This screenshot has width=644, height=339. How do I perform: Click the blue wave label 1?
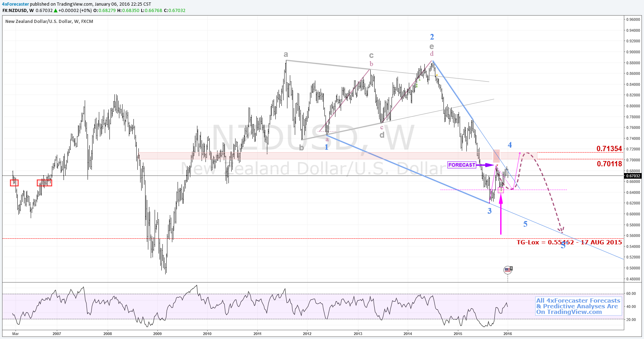327,147
